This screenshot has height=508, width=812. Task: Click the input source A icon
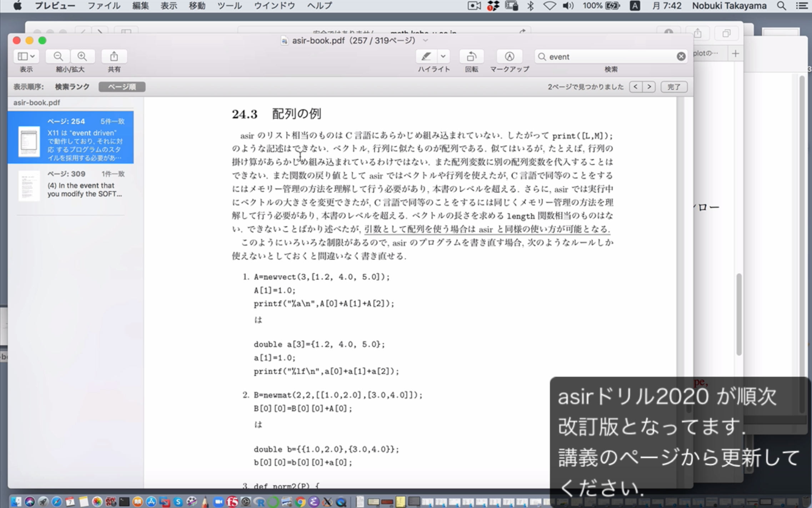pos(635,6)
